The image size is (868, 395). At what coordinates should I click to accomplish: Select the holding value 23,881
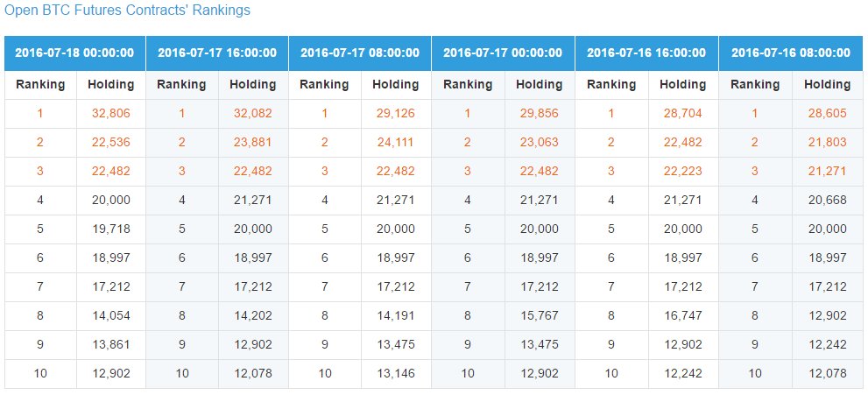coord(253,143)
